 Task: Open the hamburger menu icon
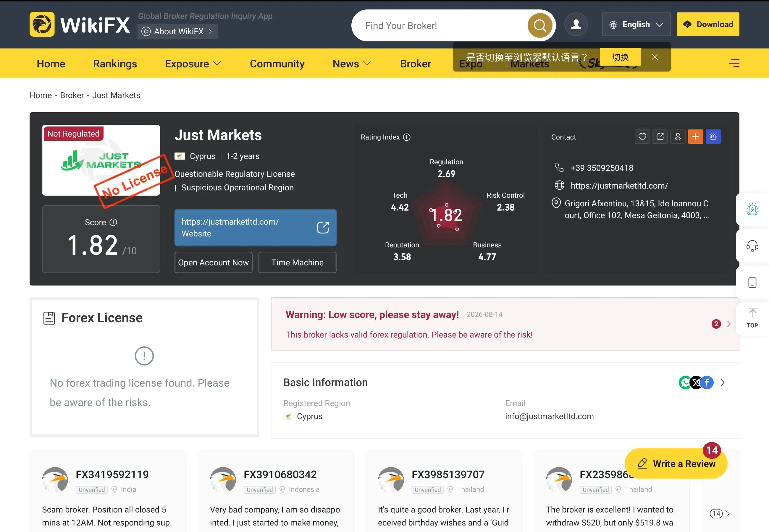(x=734, y=63)
